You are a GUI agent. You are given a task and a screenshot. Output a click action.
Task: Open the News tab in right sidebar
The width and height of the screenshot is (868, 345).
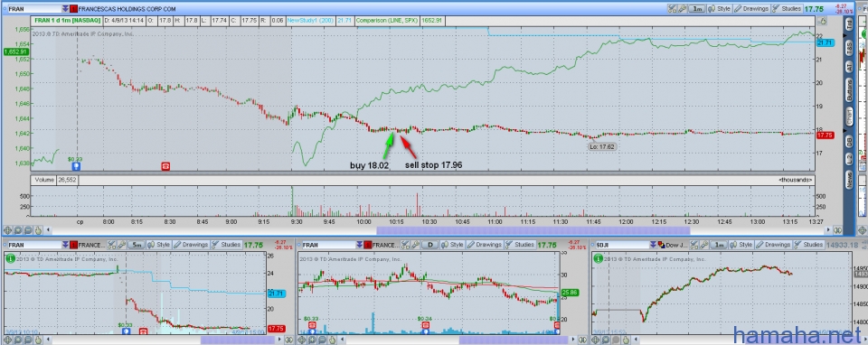pyautogui.click(x=849, y=180)
